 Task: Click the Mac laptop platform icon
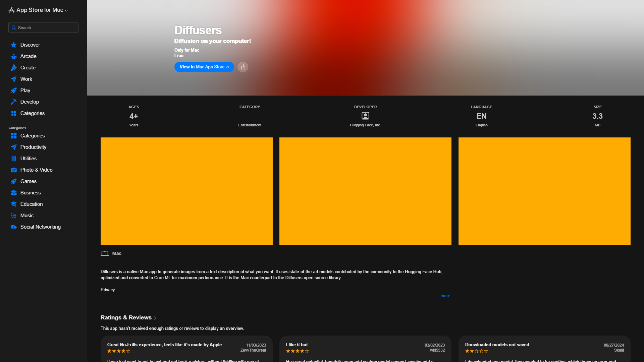[105, 253]
